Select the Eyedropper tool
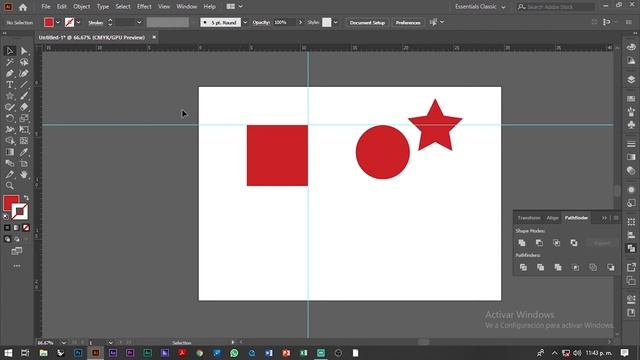Viewport: 640px width, 360px height. coord(24,152)
